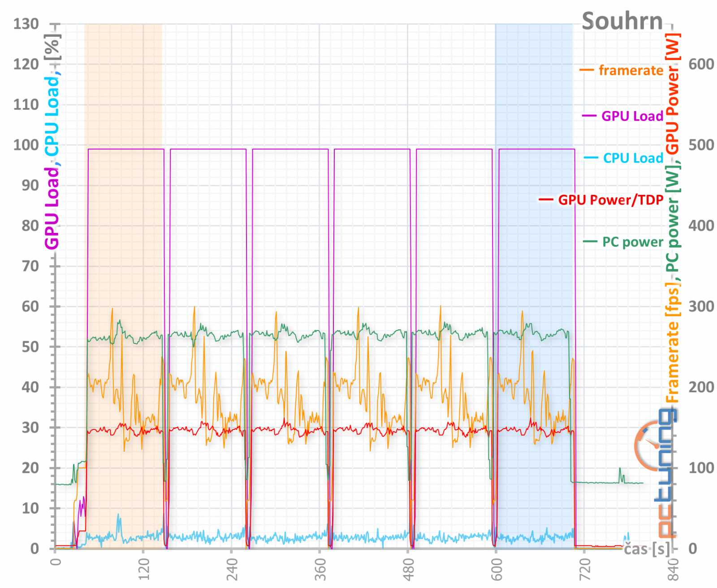The height and width of the screenshot is (588, 717).
Task: Click the 500 value on right axis
Action: [x=701, y=145]
